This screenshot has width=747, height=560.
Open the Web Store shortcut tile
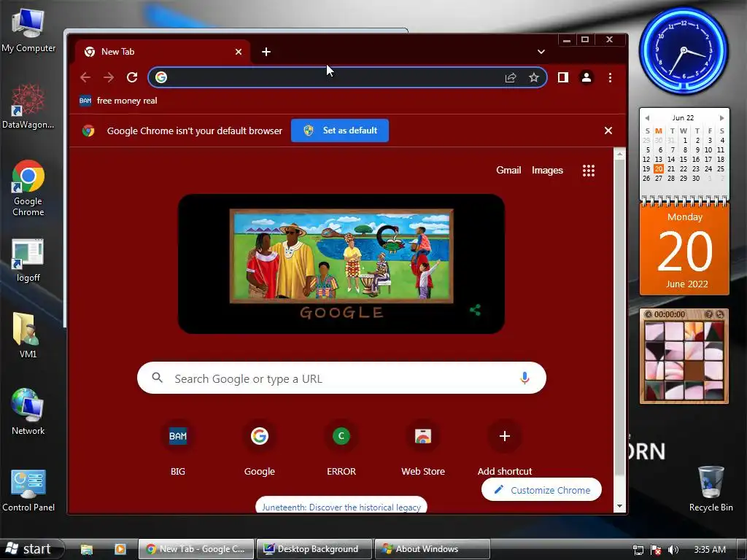point(423,448)
